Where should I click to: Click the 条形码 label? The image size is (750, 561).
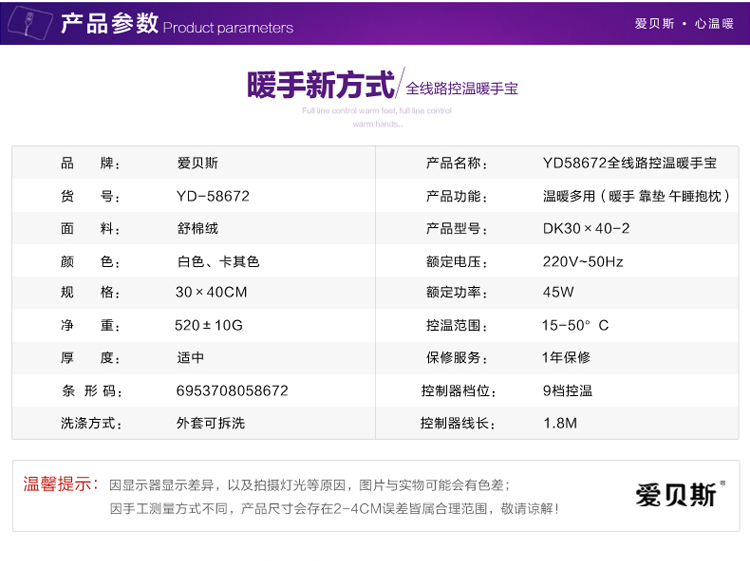click(92, 391)
